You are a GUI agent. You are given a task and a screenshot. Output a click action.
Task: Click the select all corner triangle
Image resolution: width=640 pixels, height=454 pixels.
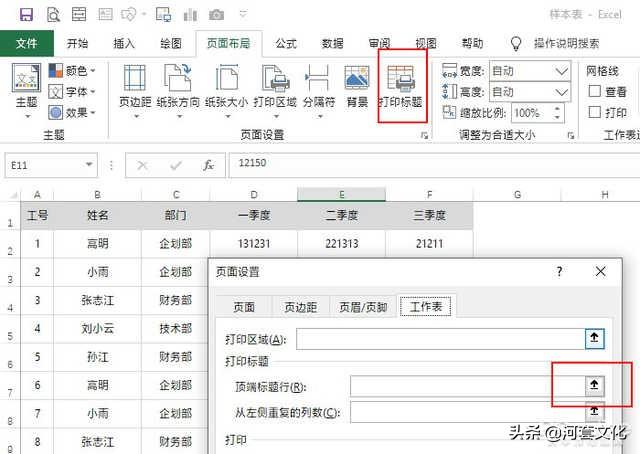pos(12,195)
